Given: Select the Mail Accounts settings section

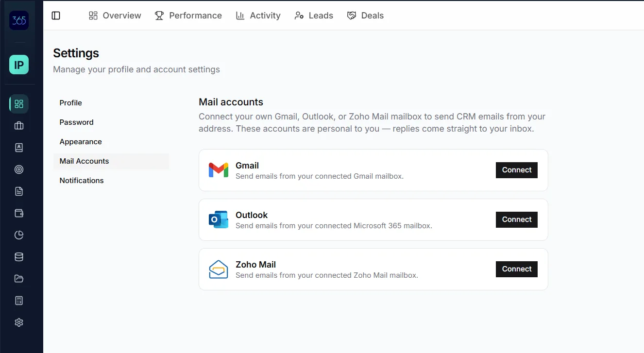Looking at the screenshot, I should click(x=111, y=161).
